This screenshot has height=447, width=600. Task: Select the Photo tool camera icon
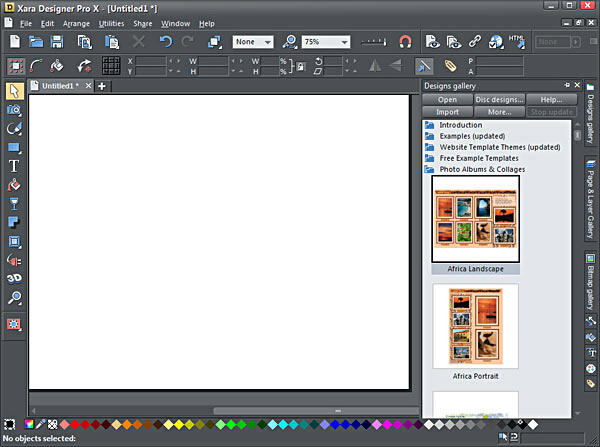pos(14,110)
